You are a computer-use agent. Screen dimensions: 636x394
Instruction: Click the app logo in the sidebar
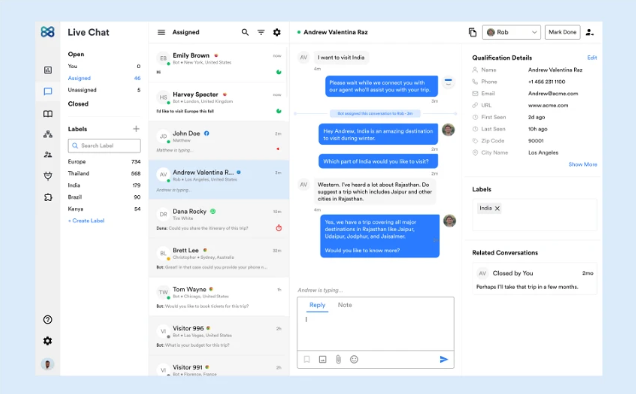pyautogui.click(x=47, y=32)
